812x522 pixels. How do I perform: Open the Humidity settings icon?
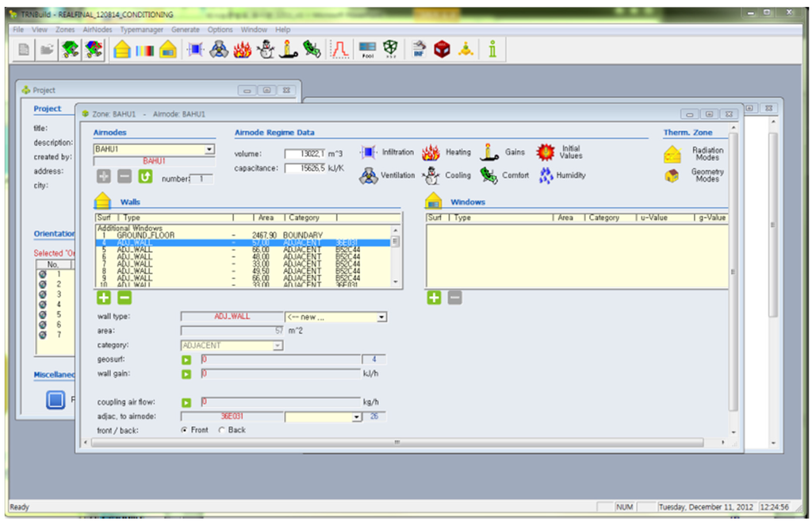[x=546, y=175]
